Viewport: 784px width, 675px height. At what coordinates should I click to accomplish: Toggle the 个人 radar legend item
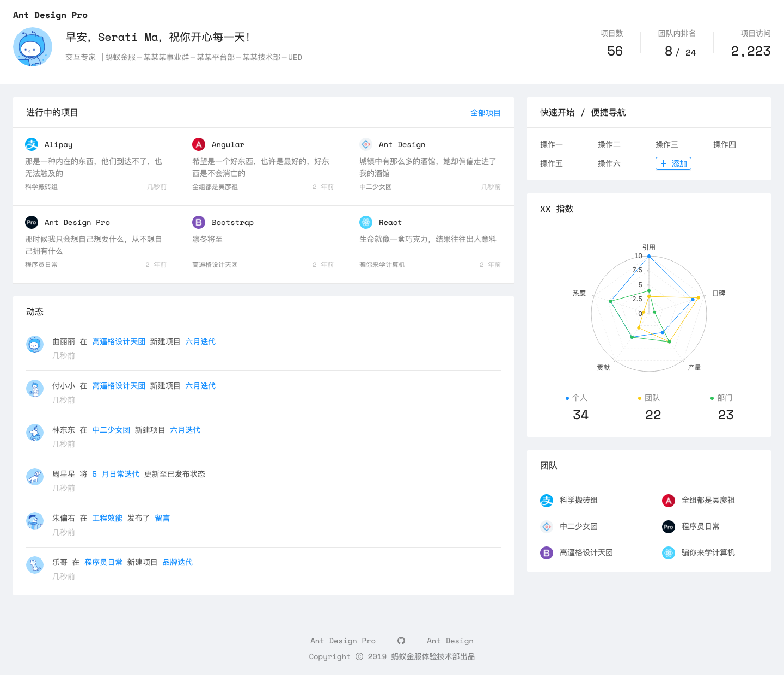pyautogui.click(x=577, y=398)
